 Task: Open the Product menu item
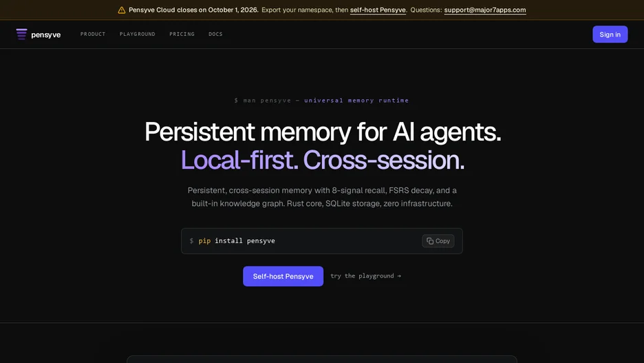[93, 34]
